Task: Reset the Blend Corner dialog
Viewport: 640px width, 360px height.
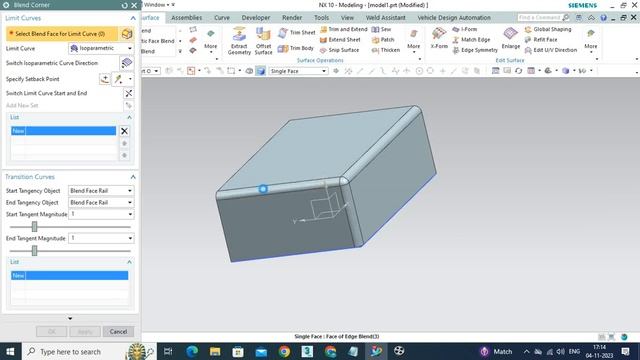Action: (x=124, y=5)
